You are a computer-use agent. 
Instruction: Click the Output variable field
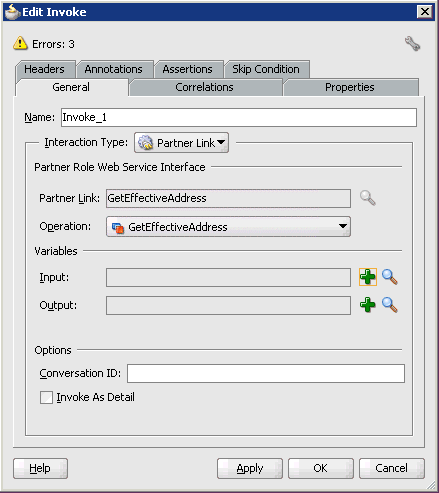click(228, 305)
